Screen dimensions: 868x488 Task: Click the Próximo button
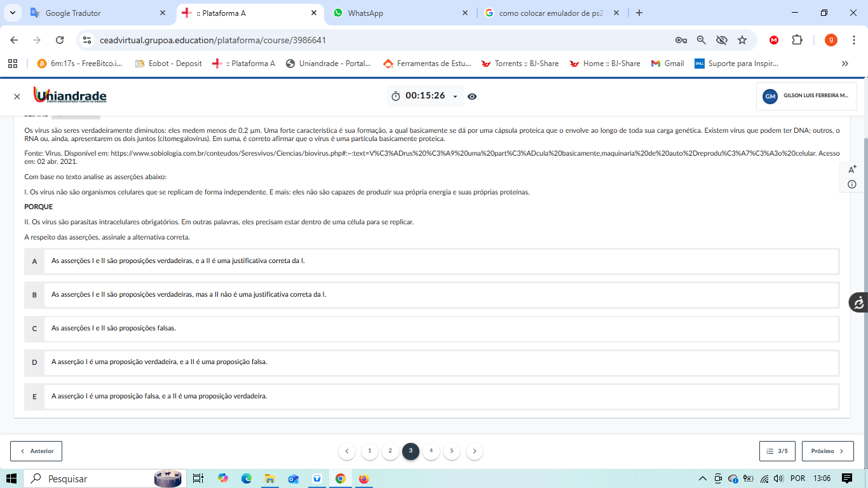point(827,451)
